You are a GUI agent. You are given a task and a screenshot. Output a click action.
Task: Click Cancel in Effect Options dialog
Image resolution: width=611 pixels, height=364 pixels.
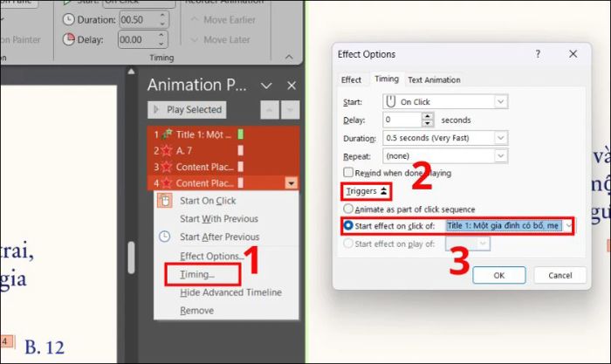pyautogui.click(x=560, y=275)
